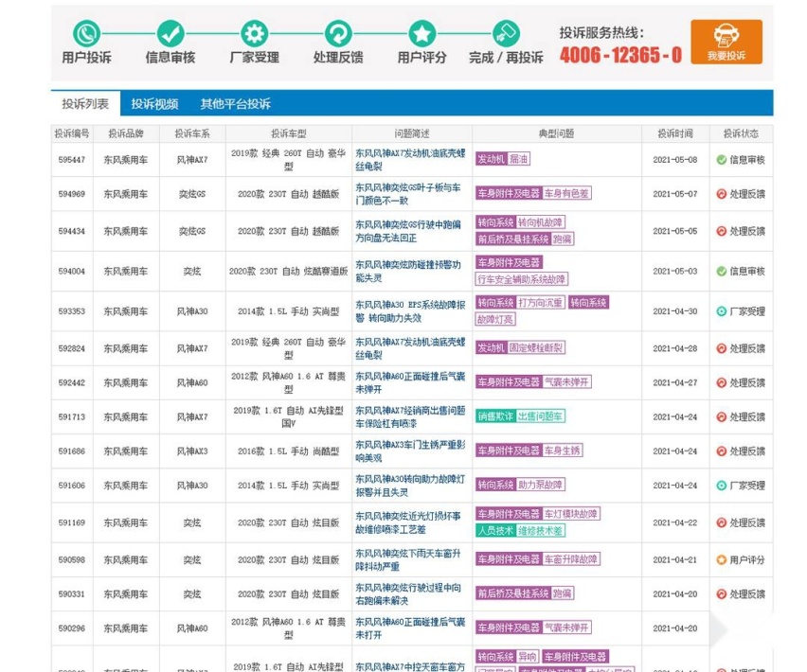Click the 车灯模块故障 problem tag

571,514
